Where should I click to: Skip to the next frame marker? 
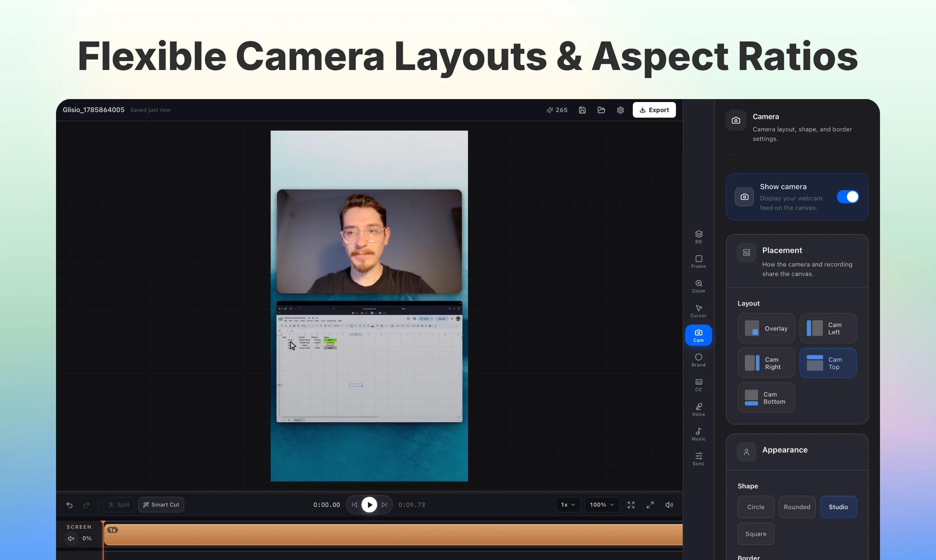[x=384, y=504]
